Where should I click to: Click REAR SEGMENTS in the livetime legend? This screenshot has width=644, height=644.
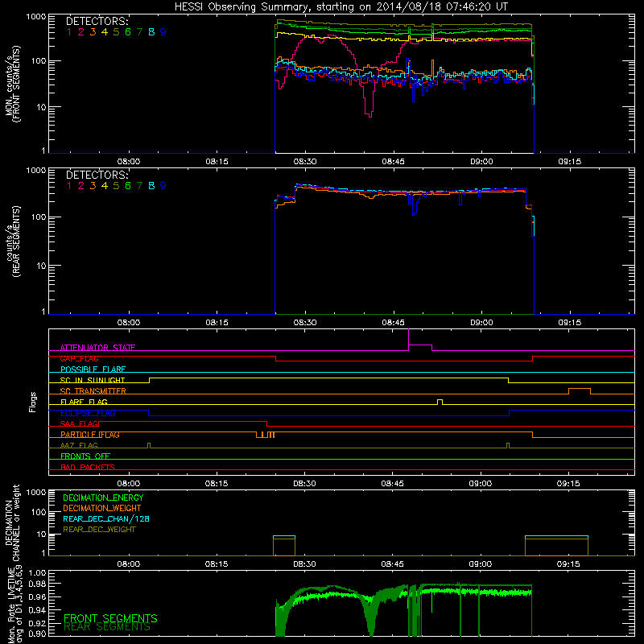tap(107, 627)
